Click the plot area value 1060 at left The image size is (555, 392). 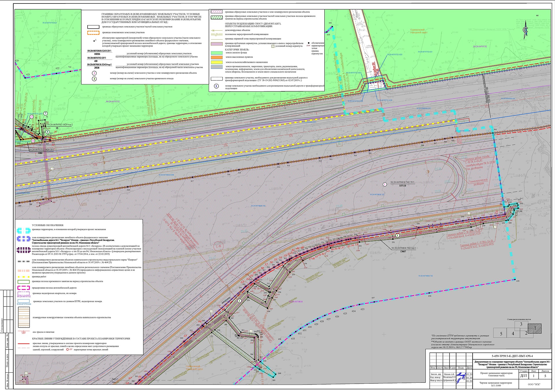tap(40, 153)
